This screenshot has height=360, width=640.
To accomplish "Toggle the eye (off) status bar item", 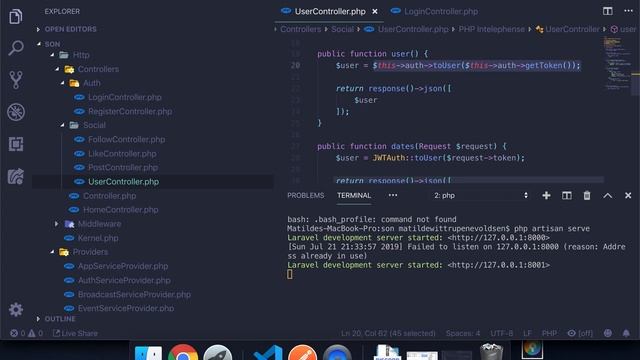I will coord(580,333).
